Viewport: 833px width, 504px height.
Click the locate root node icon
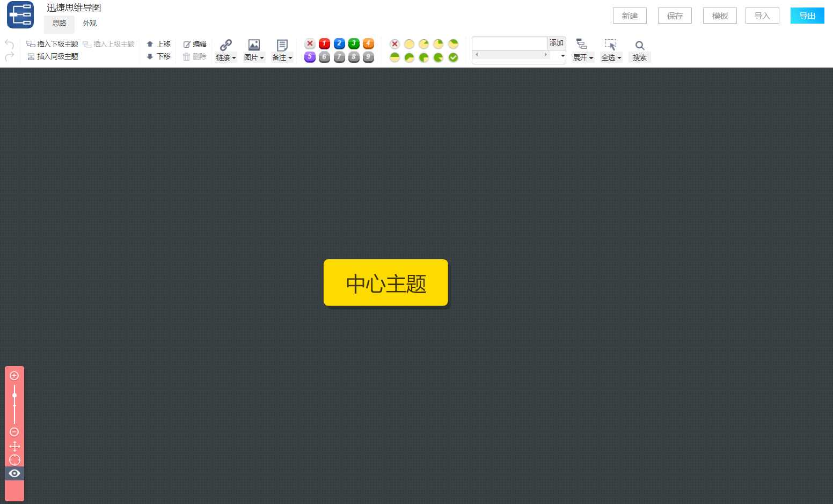(x=14, y=460)
